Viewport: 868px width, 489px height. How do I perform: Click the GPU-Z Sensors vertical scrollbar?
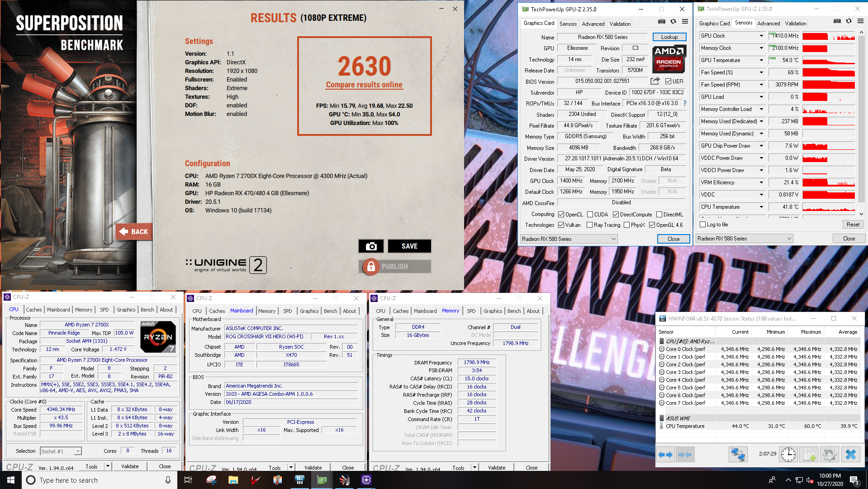click(x=861, y=122)
